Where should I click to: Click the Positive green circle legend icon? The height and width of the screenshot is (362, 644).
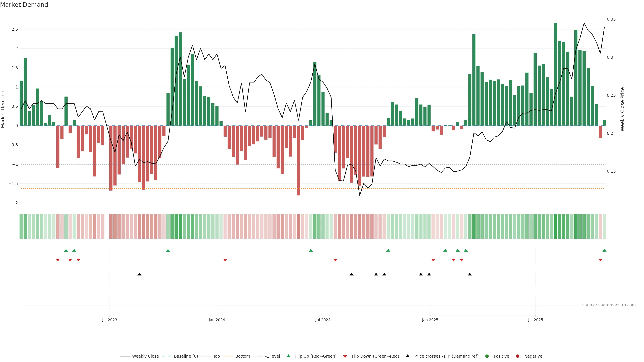pyautogui.click(x=487, y=356)
